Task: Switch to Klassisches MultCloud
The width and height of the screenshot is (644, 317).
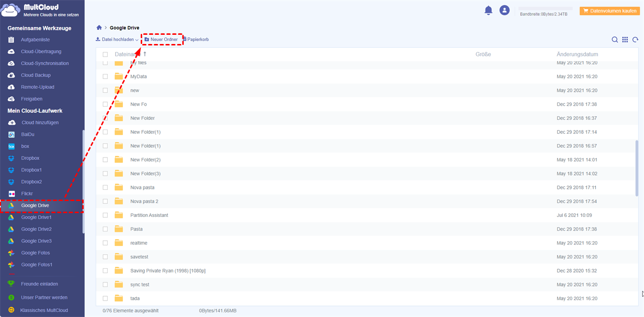Action: (44, 310)
